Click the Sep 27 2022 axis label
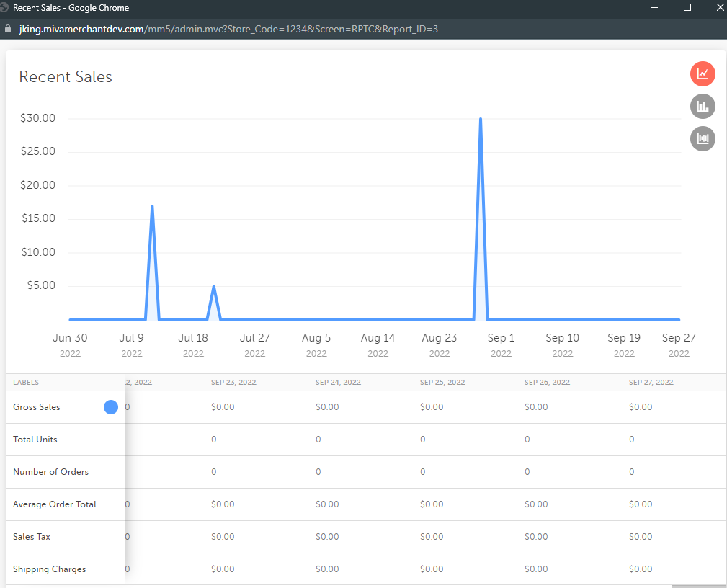727x588 pixels. (678, 344)
